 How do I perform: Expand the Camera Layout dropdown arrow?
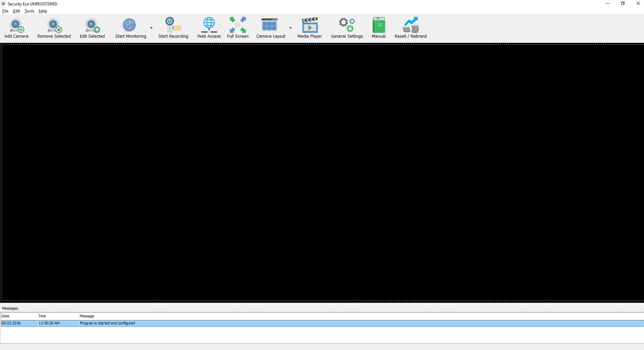[x=290, y=28]
